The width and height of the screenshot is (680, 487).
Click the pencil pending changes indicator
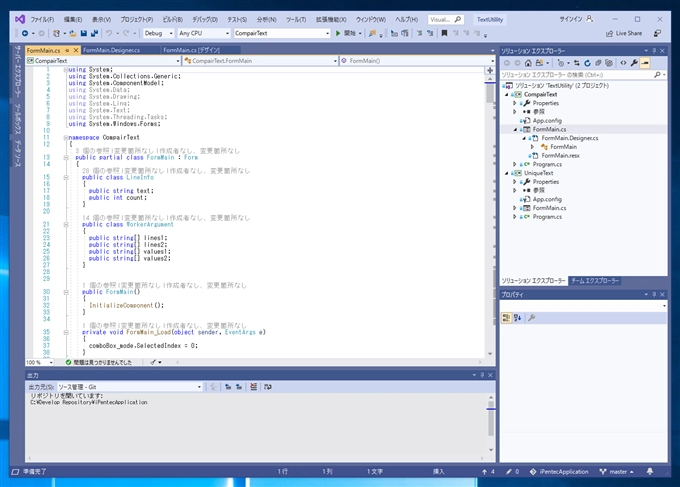coord(512,471)
